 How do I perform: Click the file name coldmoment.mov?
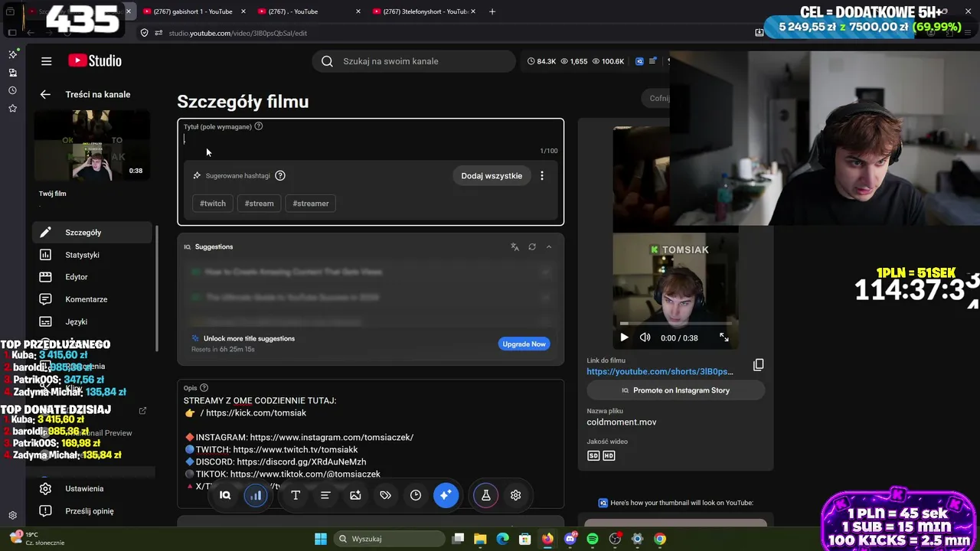point(622,422)
